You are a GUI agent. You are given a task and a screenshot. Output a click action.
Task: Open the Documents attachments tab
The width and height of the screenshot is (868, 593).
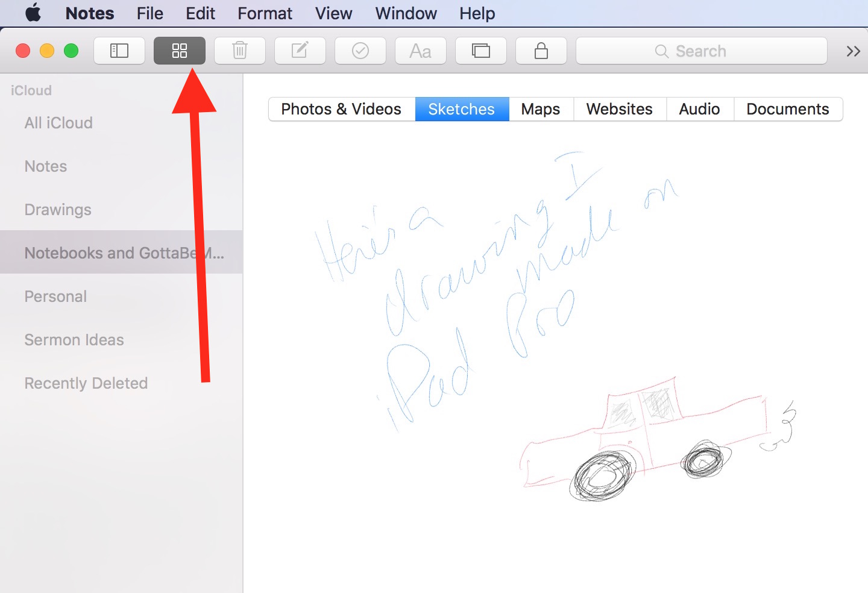point(788,109)
